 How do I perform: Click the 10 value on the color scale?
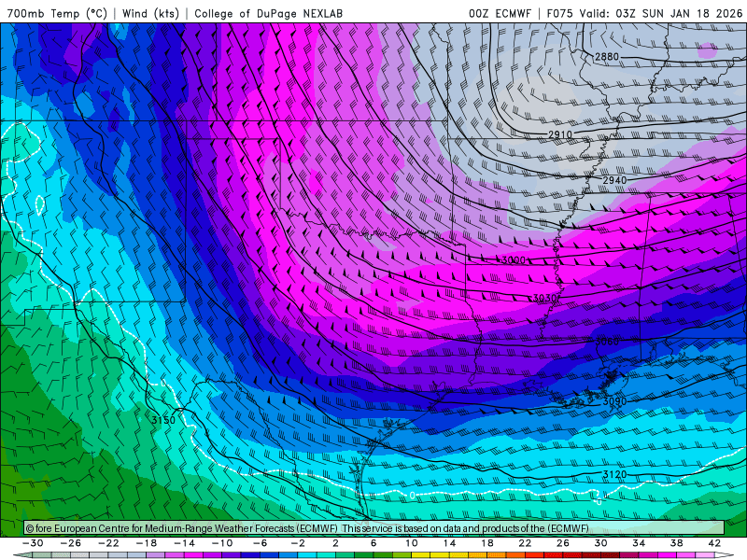[x=412, y=543]
